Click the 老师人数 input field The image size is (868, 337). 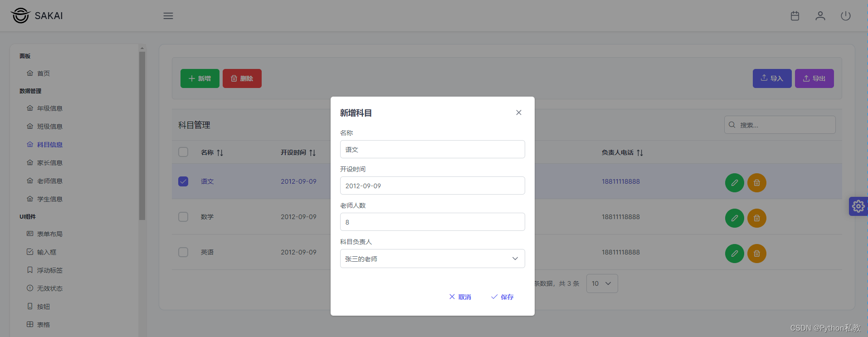click(x=433, y=222)
